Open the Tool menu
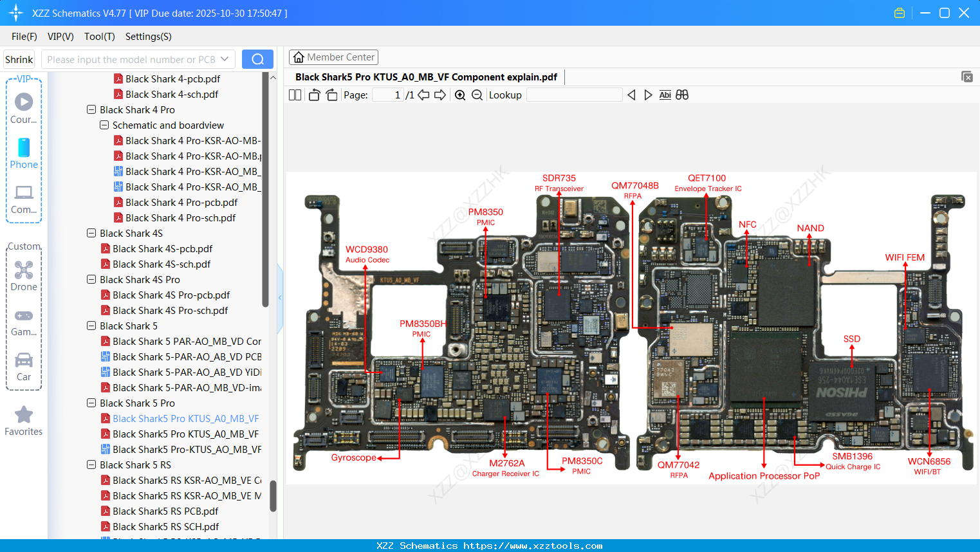 tap(99, 37)
